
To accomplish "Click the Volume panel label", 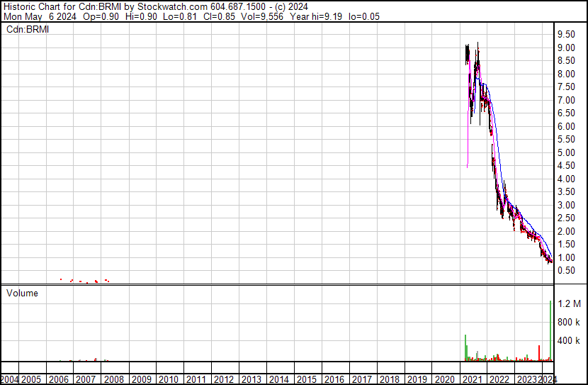I will (22, 293).
